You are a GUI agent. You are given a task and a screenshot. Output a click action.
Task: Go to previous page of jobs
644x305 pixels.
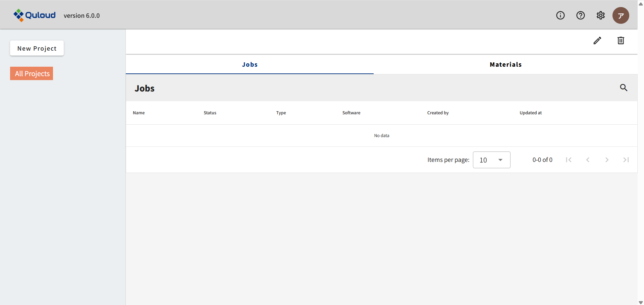(x=588, y=160)
